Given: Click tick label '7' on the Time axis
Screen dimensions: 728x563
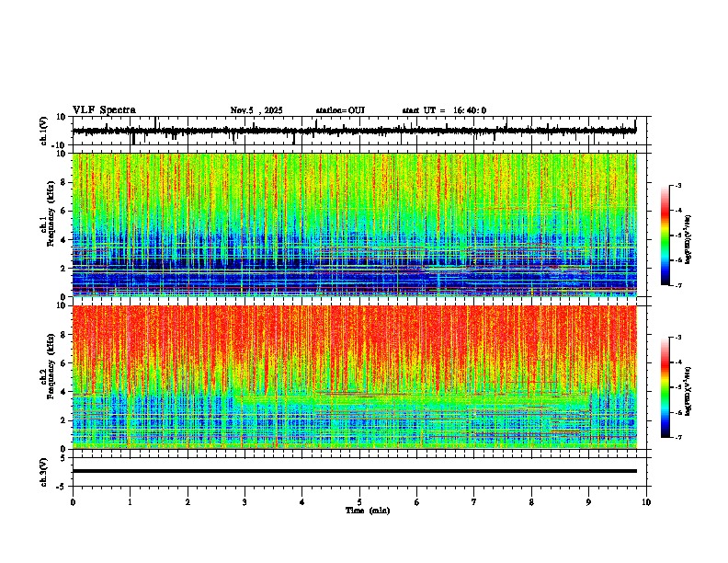Looking at the screenshot, I should click(474, 502).
